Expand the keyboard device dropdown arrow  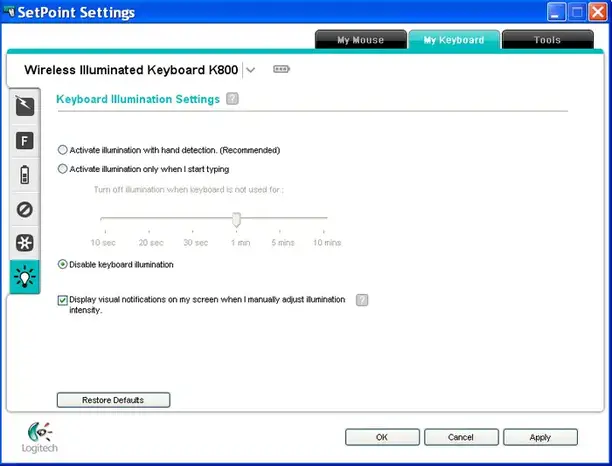251,70
